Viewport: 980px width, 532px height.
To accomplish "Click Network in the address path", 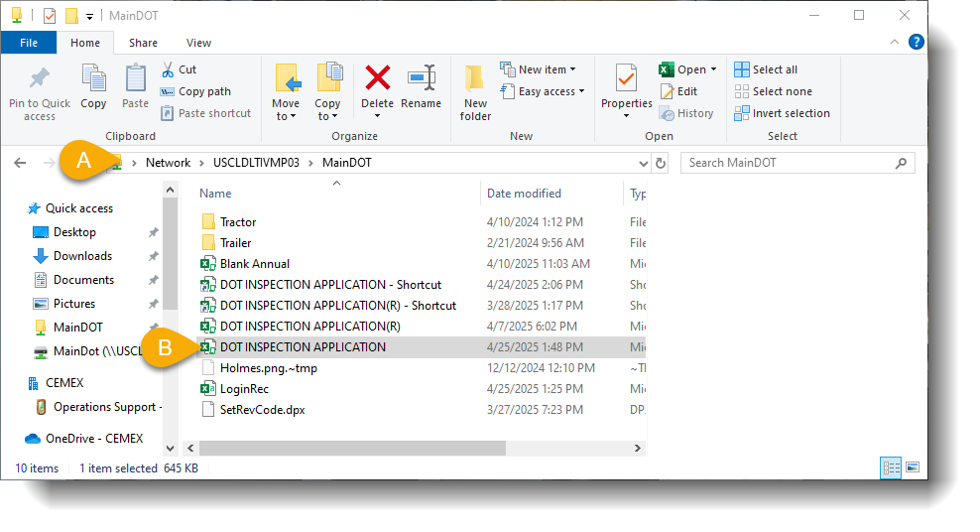I will click(x=168, y=163).
